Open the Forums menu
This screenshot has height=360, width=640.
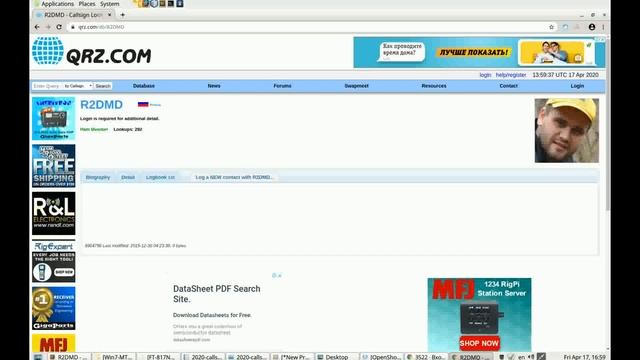click(x=282, y=86)
